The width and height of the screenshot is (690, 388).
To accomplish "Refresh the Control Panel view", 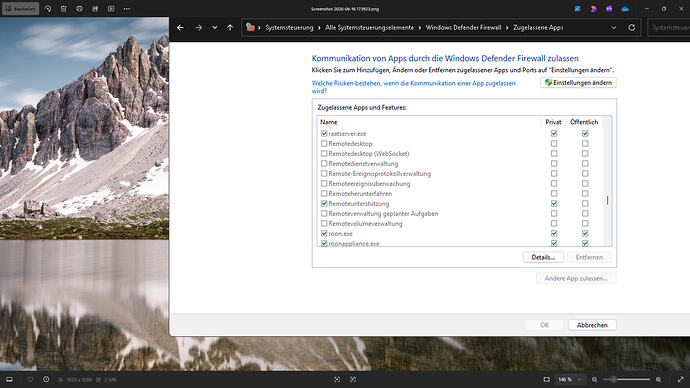I will point(632,28).
